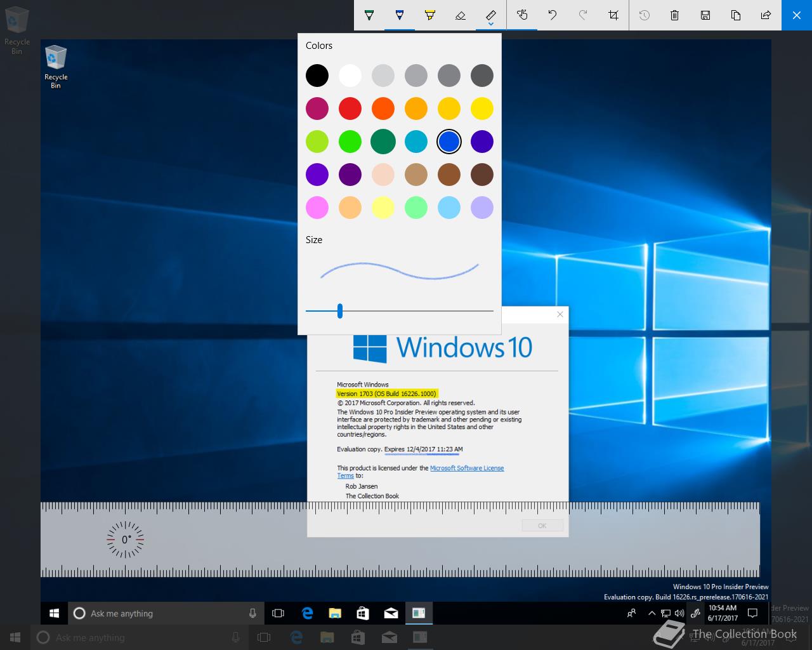Save the sketch with the floppy icon

pos(705,15)
